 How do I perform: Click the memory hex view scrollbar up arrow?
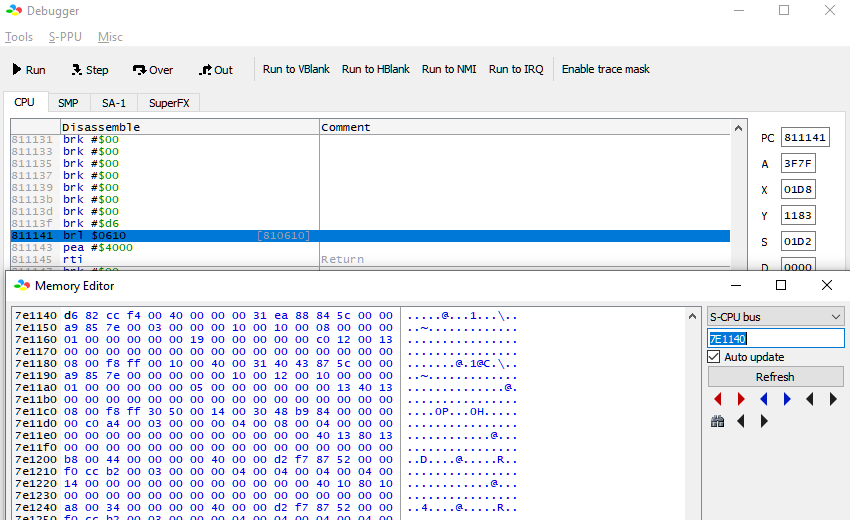[692, 316]
